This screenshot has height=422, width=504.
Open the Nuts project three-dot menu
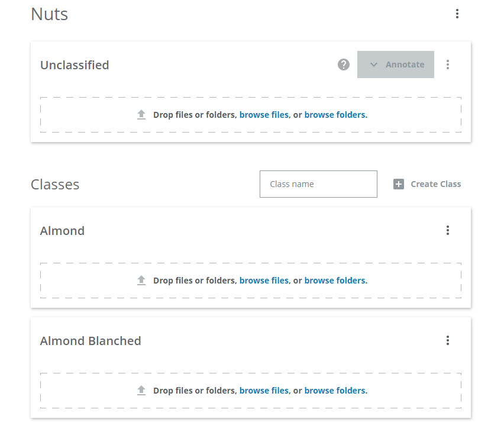click(457, 14)
